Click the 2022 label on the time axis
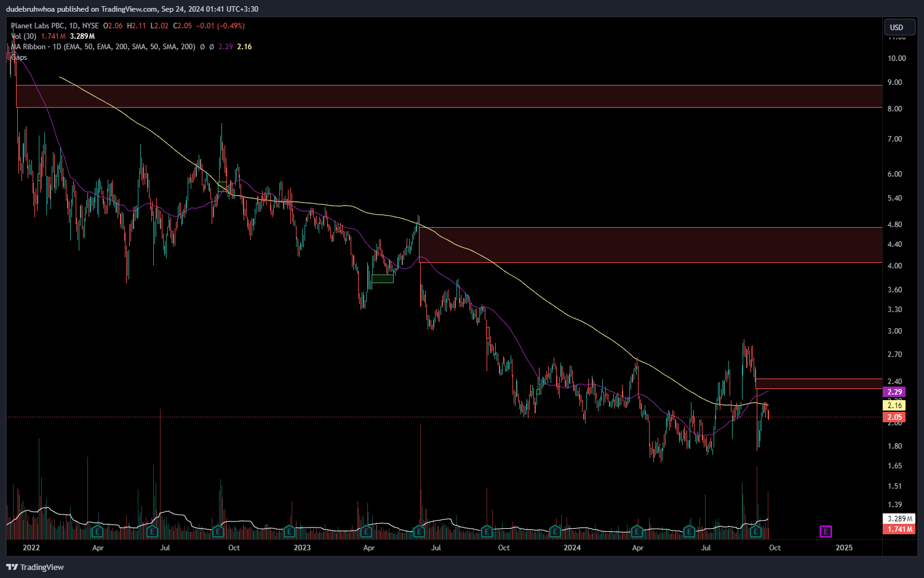Image resolution: width=924 pixels, height=578 pixels. tap(31, 548)
